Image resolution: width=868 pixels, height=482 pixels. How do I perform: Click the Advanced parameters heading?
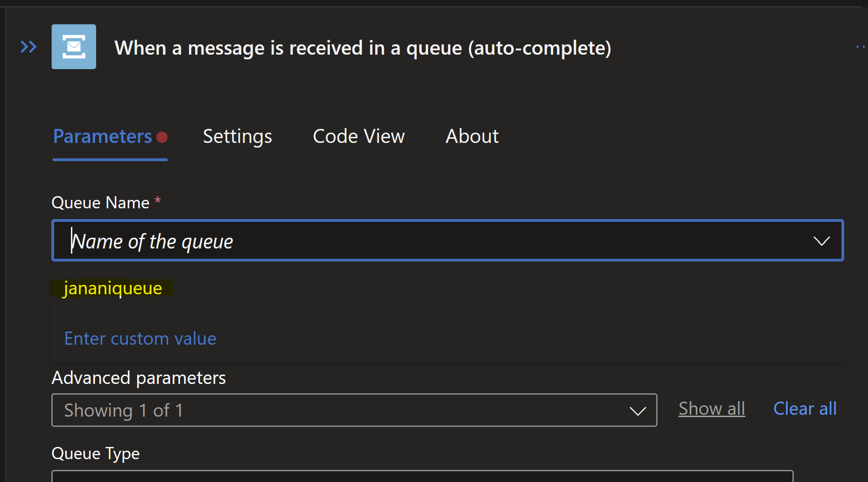coord(139,378)
